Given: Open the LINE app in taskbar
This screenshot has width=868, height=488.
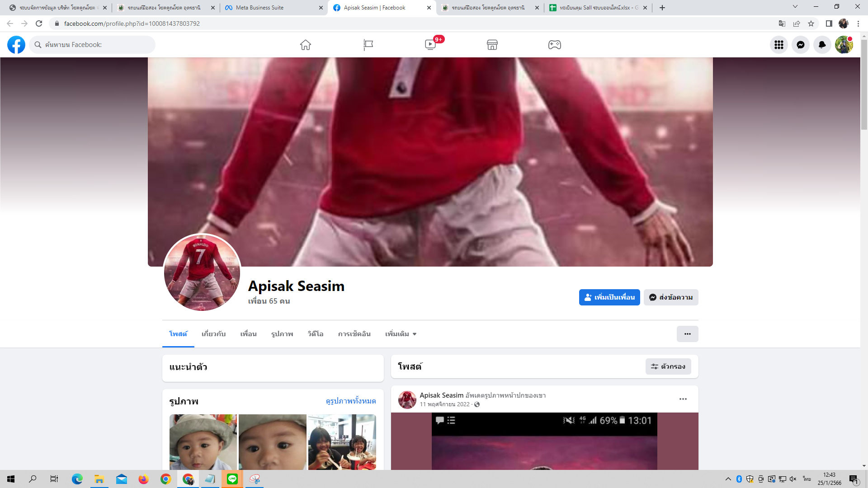Looking at the screenshot, I should 232,479.
